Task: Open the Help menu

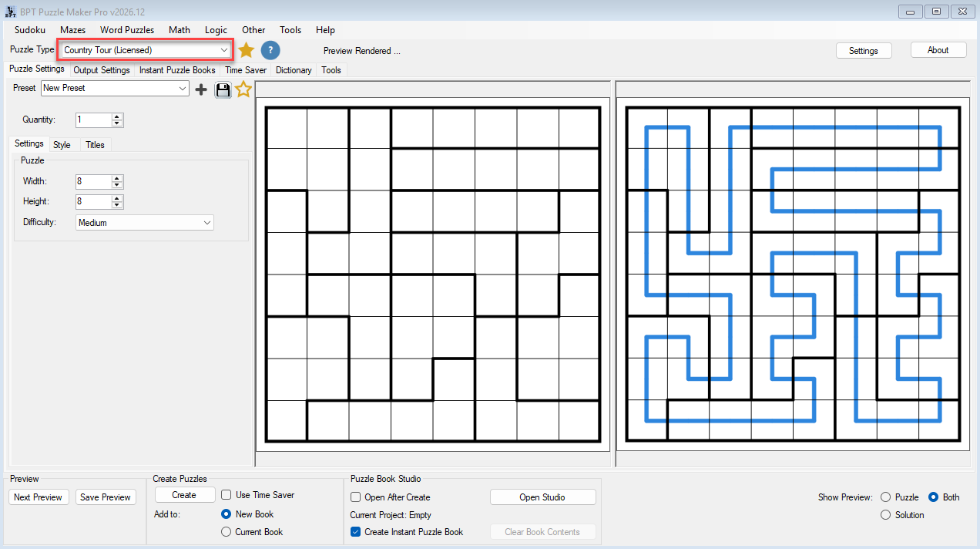Action: [x=326, y=30]
